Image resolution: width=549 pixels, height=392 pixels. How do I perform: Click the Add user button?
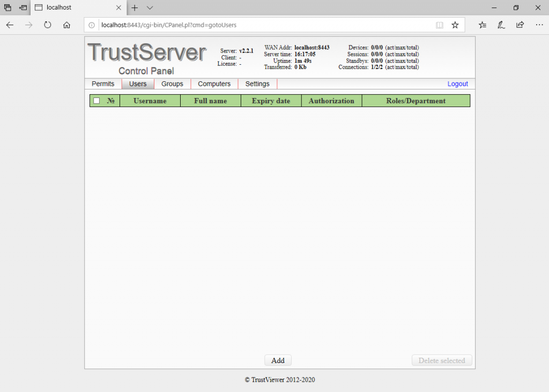pyautogui.click(x=278, y=360)
